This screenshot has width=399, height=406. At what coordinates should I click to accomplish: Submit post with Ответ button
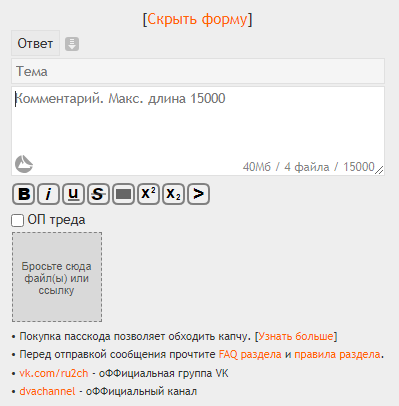pyautogui.click(x=35, y=43)
